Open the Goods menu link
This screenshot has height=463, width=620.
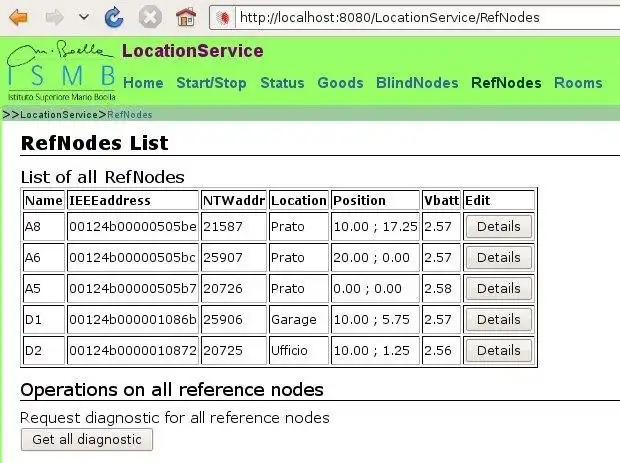tap(340, 83)
